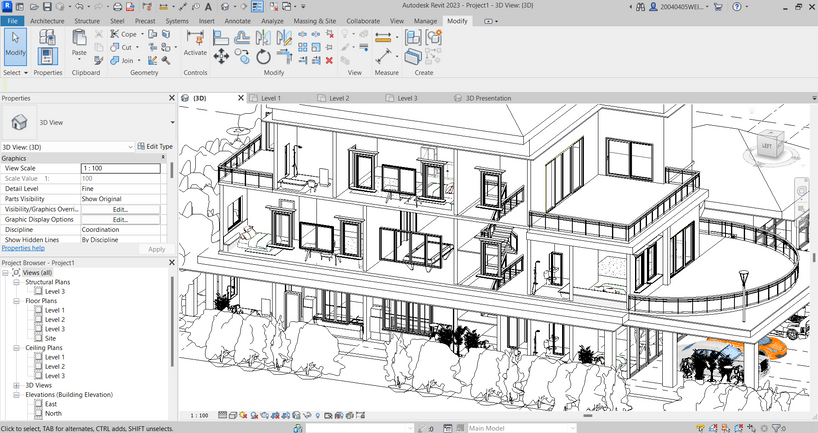Image resolution: width=818 pixels, height=433 pixels.
Task: Click the Create Assembly icon
Action: click(413, 37)
